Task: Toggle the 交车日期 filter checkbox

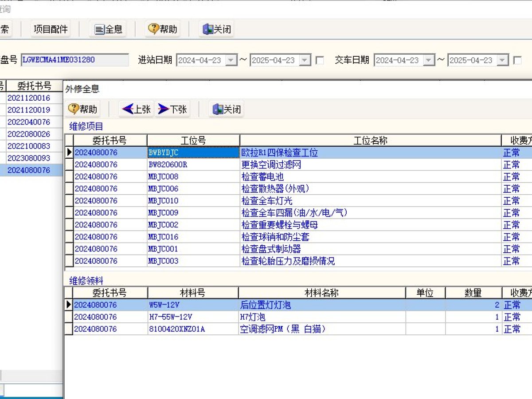Action: click(517, 60)
